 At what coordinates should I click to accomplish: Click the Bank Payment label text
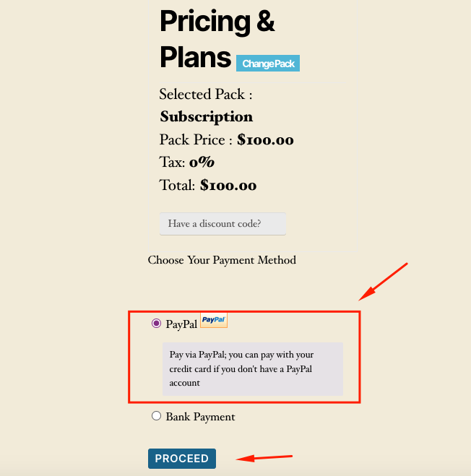click(200, 417)
